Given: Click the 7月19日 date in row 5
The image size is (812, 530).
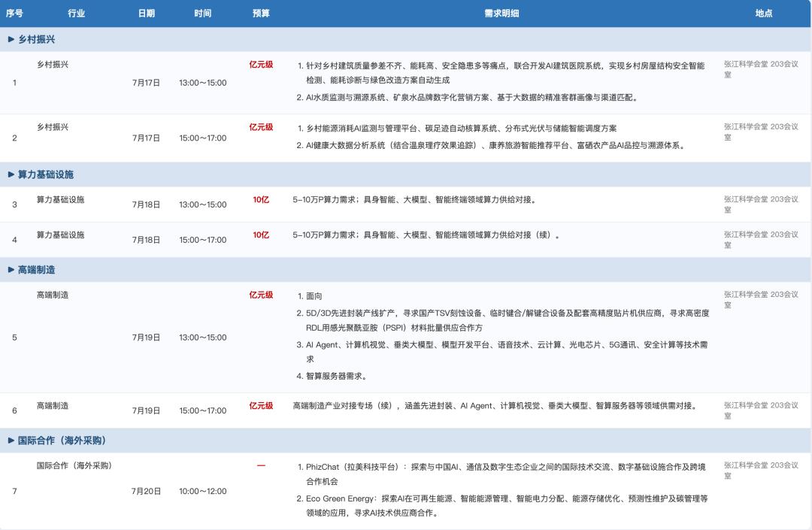Looking at the screenshot, I should (146, 338).
